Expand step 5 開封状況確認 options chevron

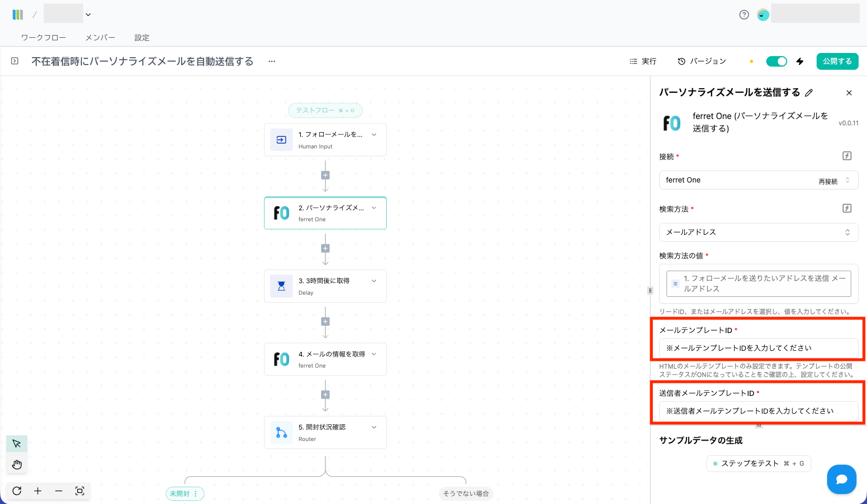tap(374, 427)
